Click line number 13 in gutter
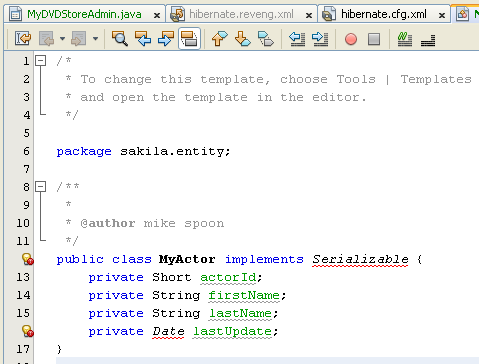Viewport: 479px width, 364px height. [x=23, y=277]
